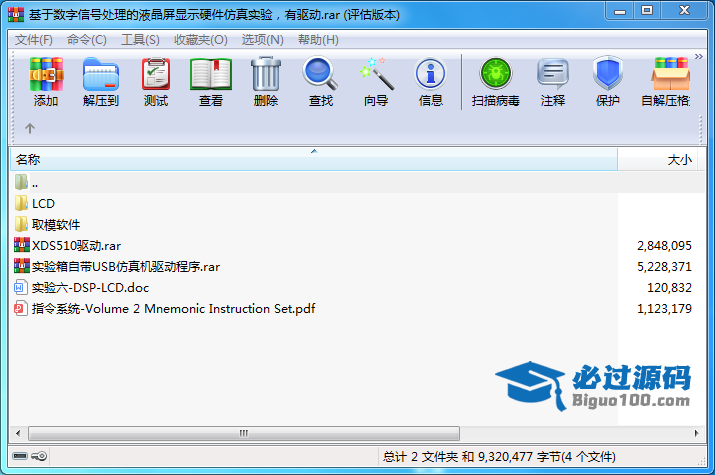Select the Mnemonic Instruction Set.pdf file
715x475 pixels.
coord(165,309)
